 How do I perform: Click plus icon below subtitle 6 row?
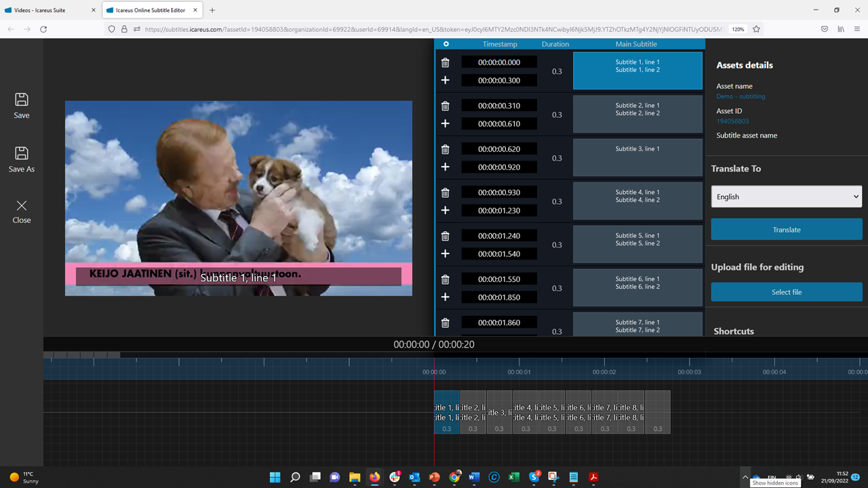pos(446,297)
